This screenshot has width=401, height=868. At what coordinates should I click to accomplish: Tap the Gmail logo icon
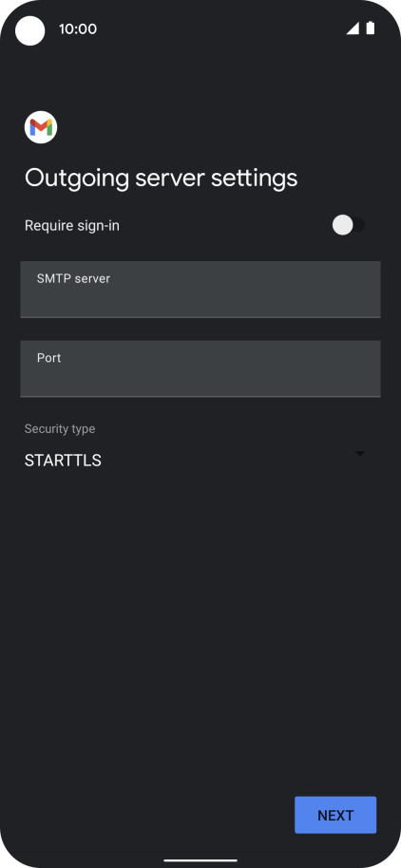click(41, 127)
